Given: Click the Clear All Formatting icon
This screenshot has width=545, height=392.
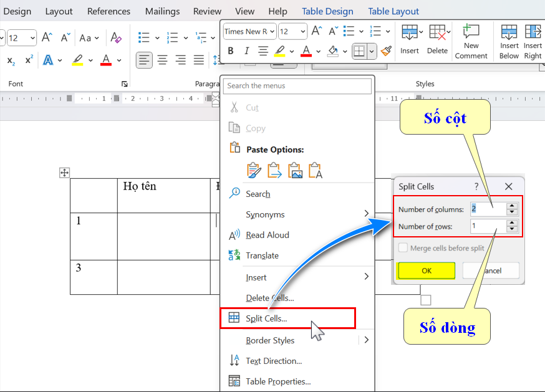Looking at the screenshot, I should (x=116, y=38).
